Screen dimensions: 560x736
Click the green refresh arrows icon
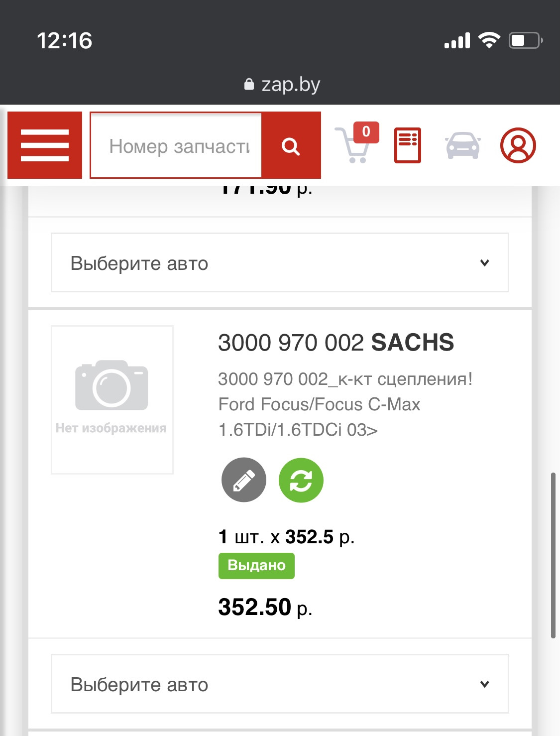tap(301, 480)
